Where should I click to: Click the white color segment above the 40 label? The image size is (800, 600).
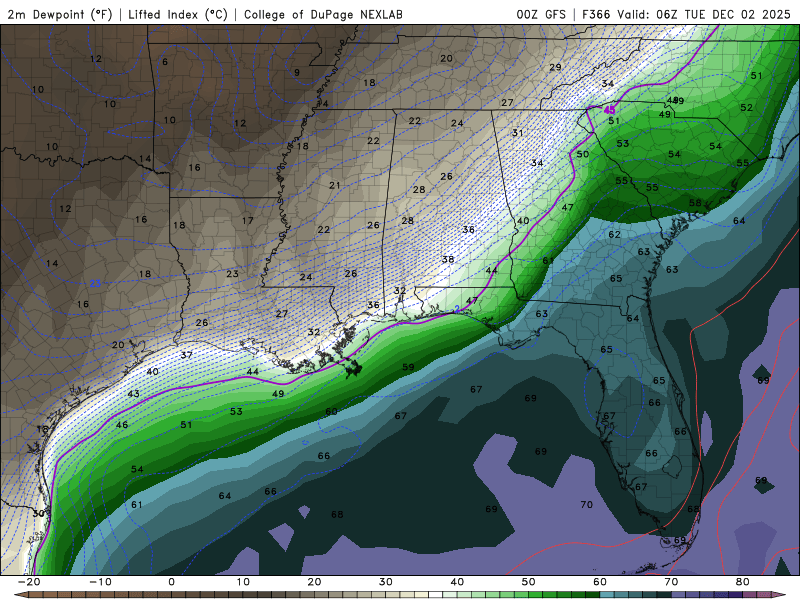click(x=436, y=595)
